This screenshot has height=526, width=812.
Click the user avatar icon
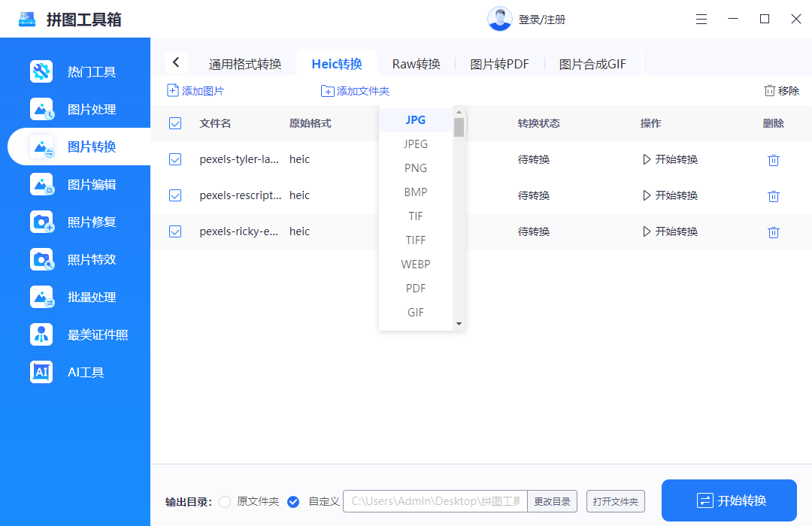(x=499, y=20)
